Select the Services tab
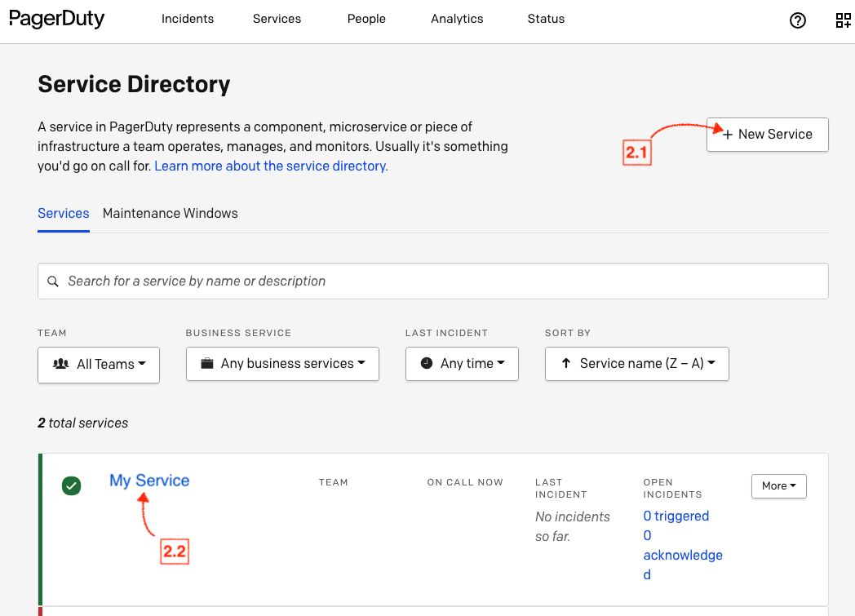The image size is (855, 616). tap(64, 213)
